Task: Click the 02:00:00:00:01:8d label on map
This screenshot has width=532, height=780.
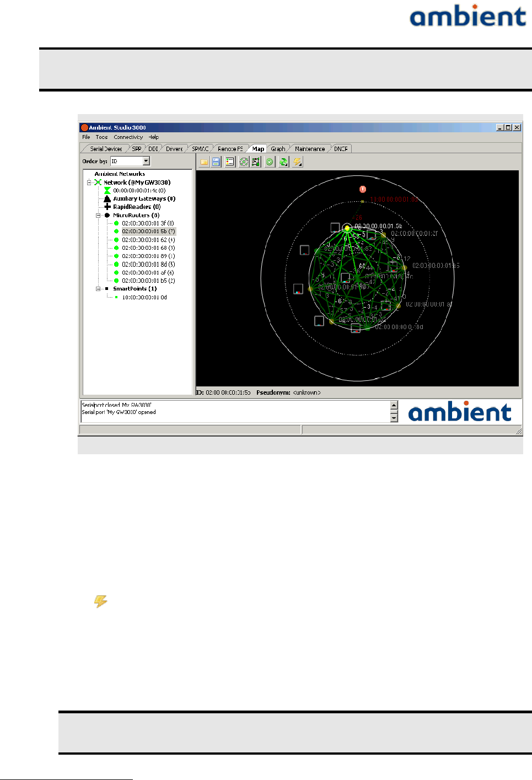Action: 399,327
